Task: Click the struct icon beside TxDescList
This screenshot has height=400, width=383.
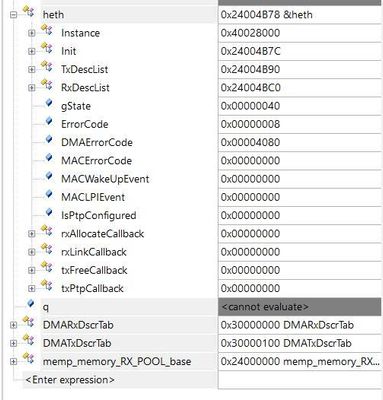Action: pyautogui.click(x=47, y=67)
